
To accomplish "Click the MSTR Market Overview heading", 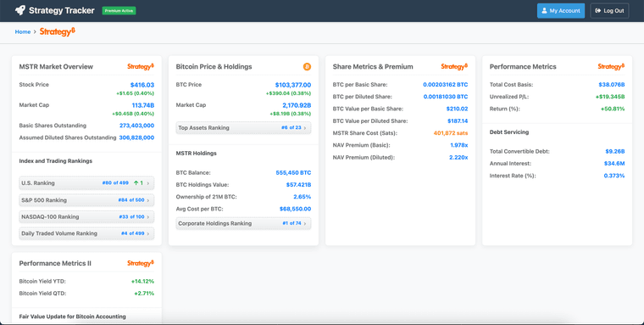I will pyautogui.click(x=56, y=67).
